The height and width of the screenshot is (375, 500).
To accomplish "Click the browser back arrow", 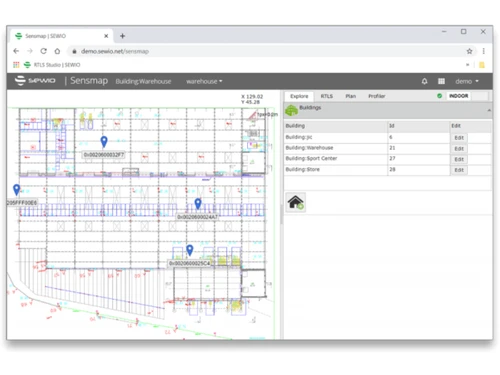I will click(x=16, y=51).
